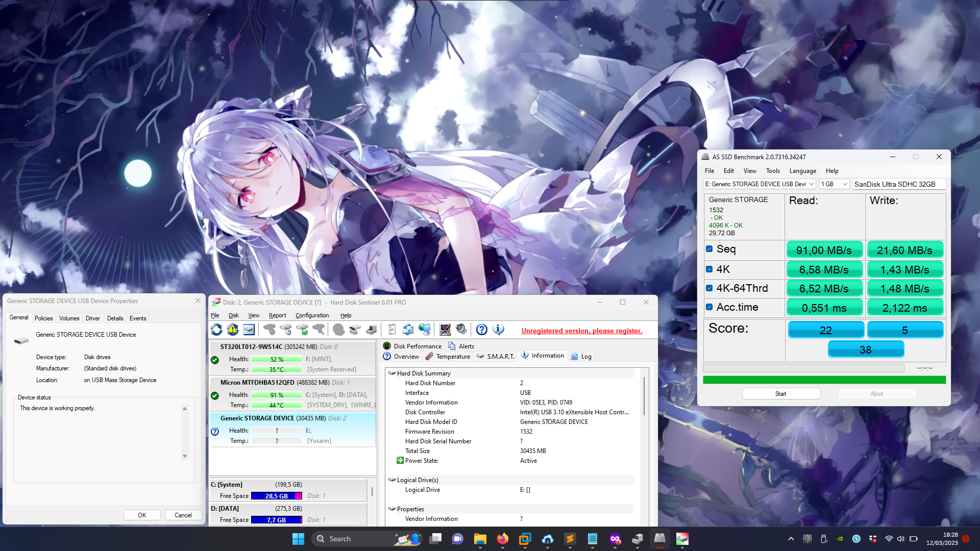The image size is (980, 551).
Task: Open the Report menu
Action: point(278,315)
